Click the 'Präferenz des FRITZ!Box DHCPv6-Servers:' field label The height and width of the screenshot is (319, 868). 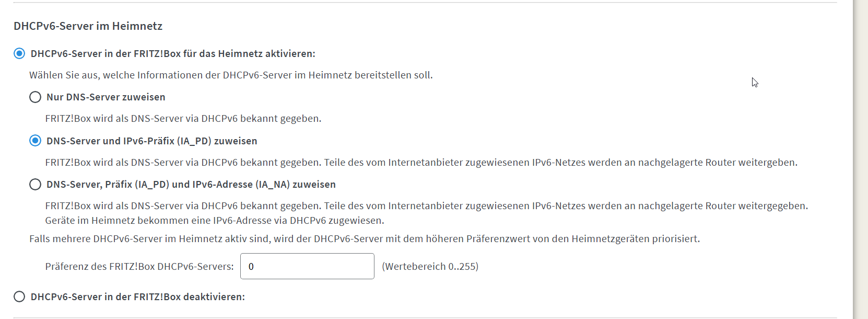[139, 267]
